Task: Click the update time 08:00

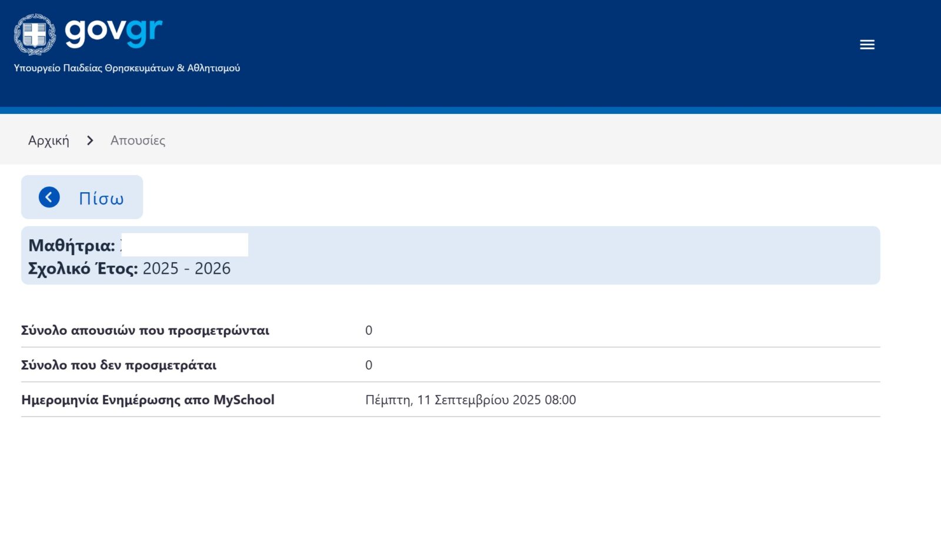Action: 560,400
